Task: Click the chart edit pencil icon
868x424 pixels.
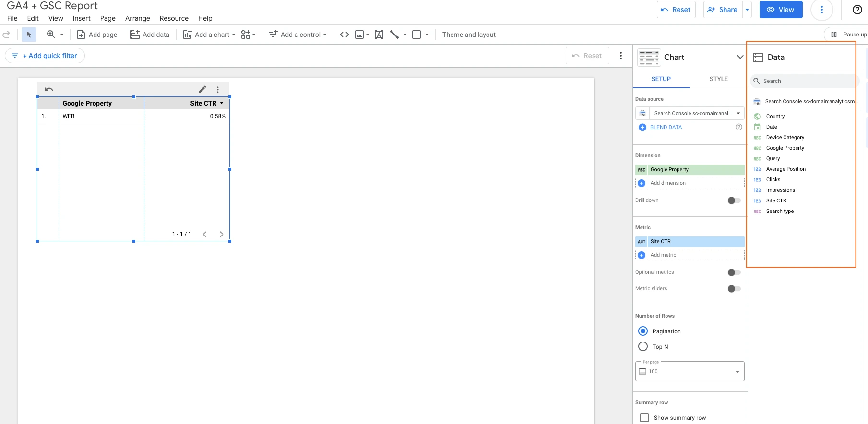Action: 202,89
